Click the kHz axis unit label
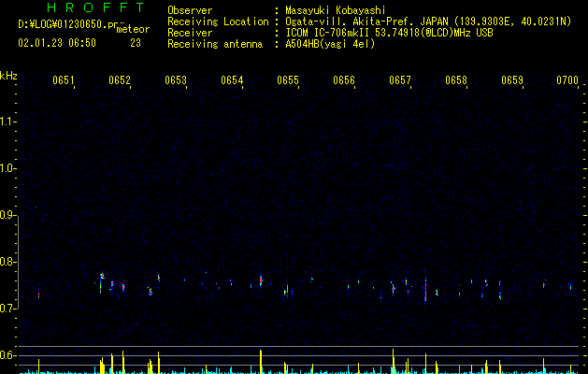Screen dimensions: 588x374 [x=8, y=76]
